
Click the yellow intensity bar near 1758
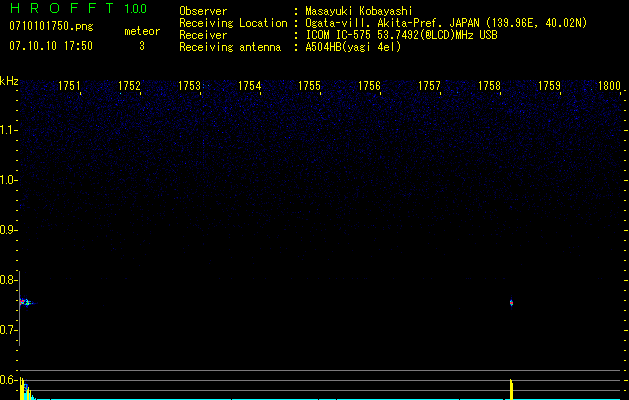tap(511, 390)
